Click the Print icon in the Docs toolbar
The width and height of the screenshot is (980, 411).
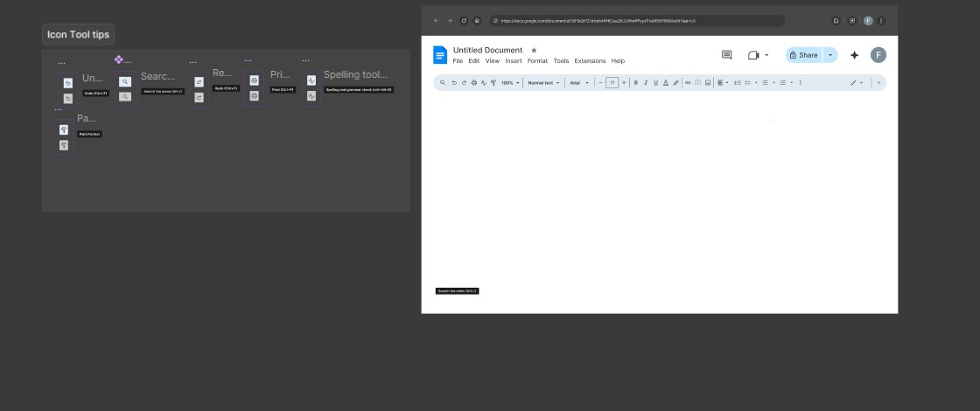coord(473,82)
